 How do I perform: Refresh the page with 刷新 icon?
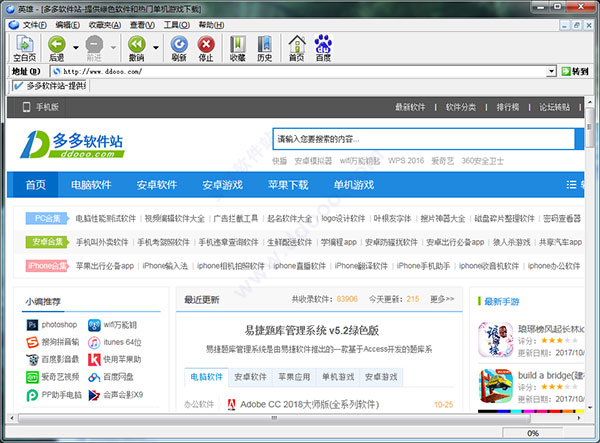click(x=179, y=48)
